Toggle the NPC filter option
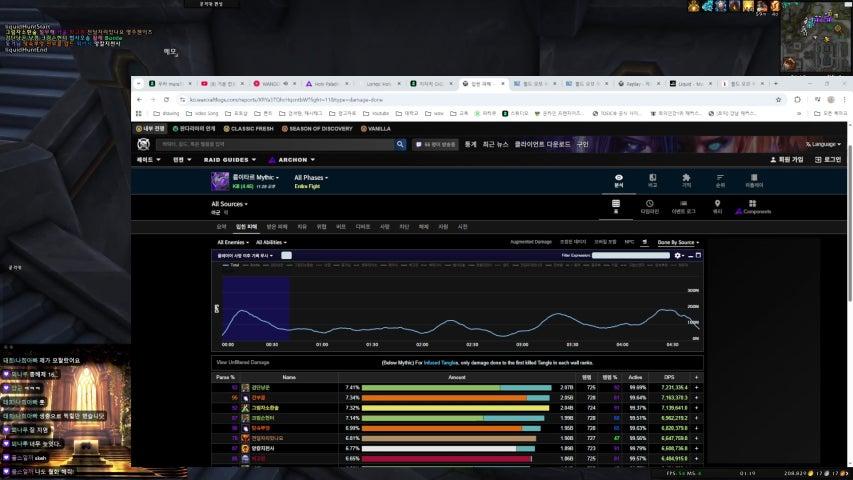The height and width of the screenshot is (480, 853). pos(629,242)
